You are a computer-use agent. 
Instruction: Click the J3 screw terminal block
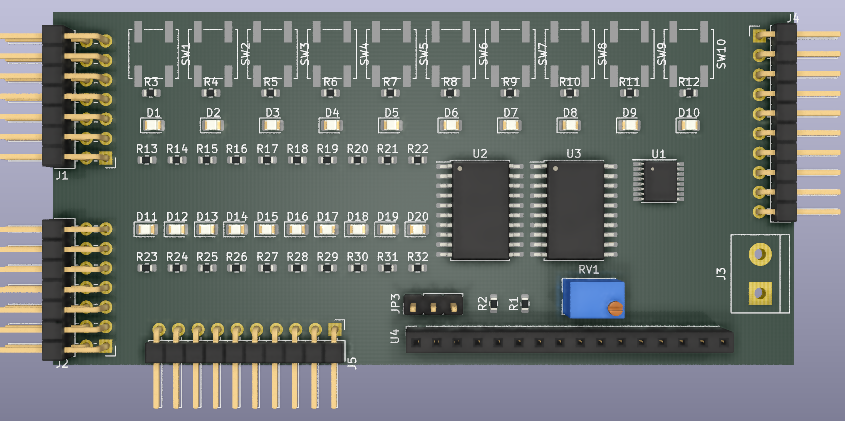(x=759, y=272)
